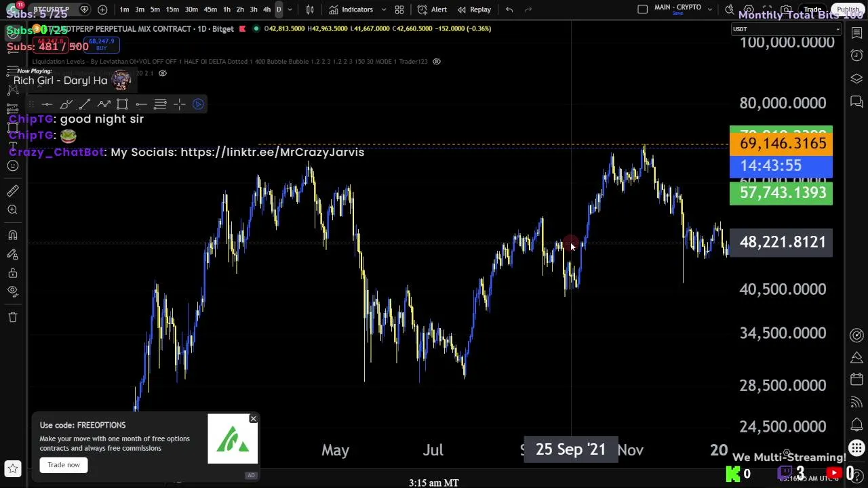
Task: Select the 15m timeframe
Action: [172, 9]
